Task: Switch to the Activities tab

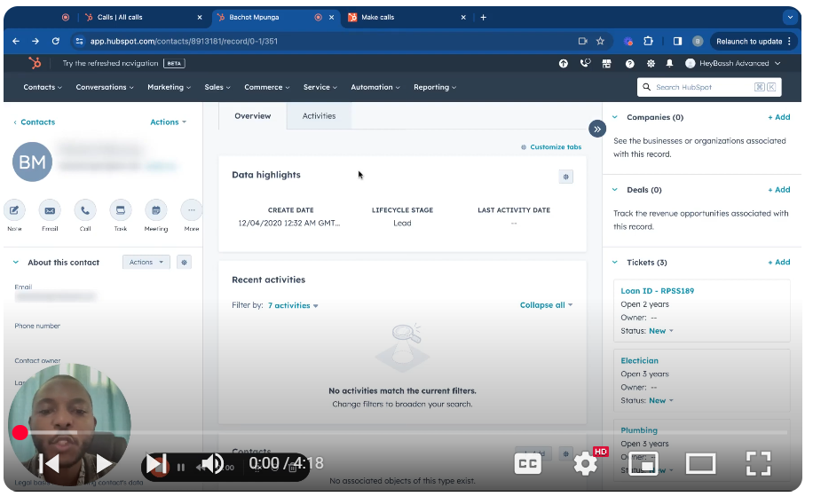Action: 319,116
